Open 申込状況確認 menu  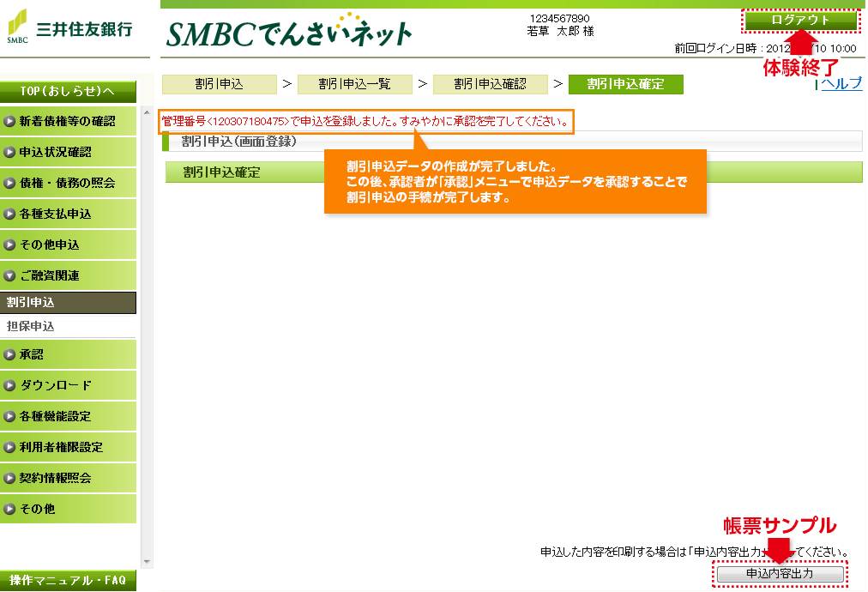coord(68,153)
